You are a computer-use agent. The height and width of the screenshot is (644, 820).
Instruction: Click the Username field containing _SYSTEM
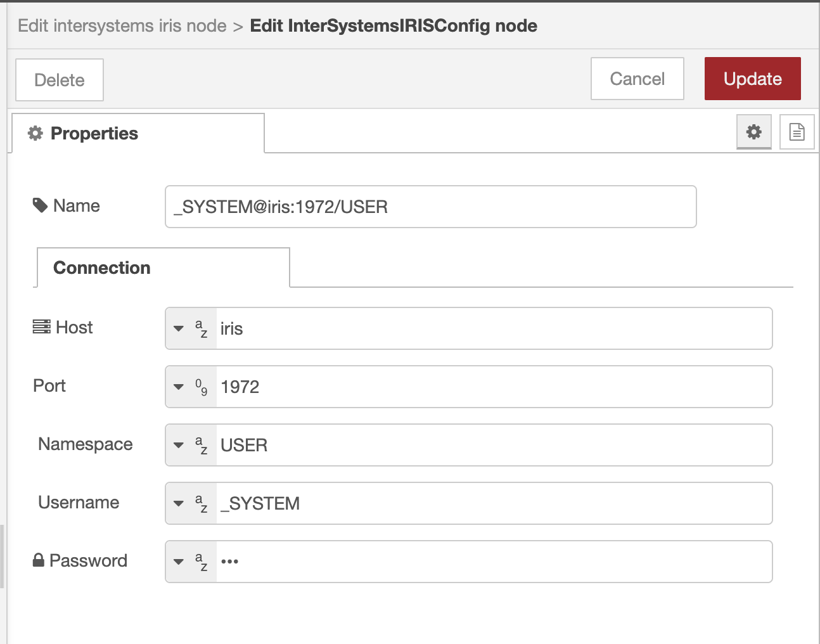coord(494,503)
